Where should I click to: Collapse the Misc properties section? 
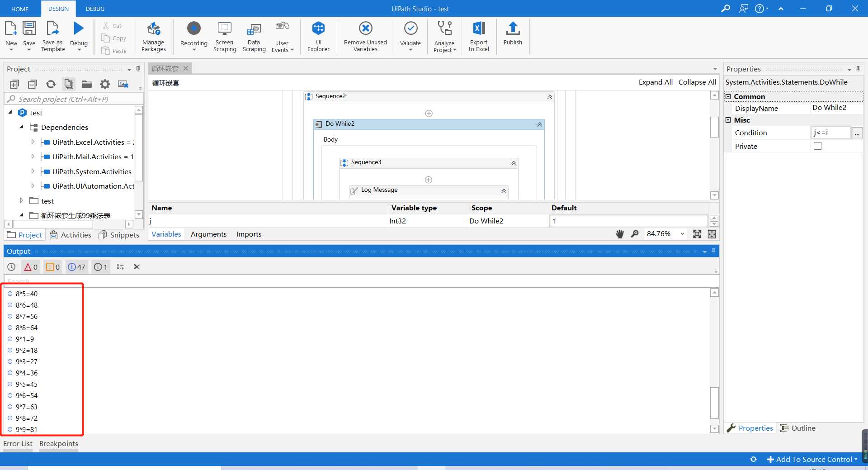pyautogui.click(x=728, y=120)
